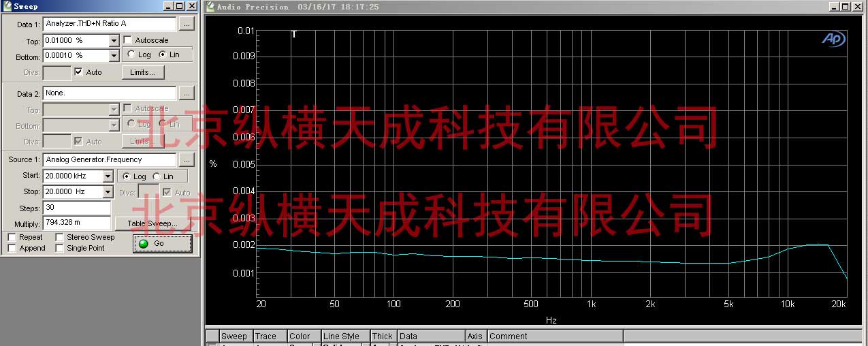Enable the Stereo Sweep checkbox
This screenshot has height=346, width=868.
coord(59,237)
